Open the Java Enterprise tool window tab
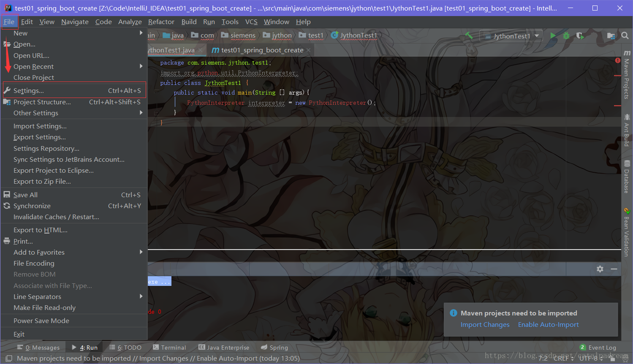 click(x=224, y=348)
